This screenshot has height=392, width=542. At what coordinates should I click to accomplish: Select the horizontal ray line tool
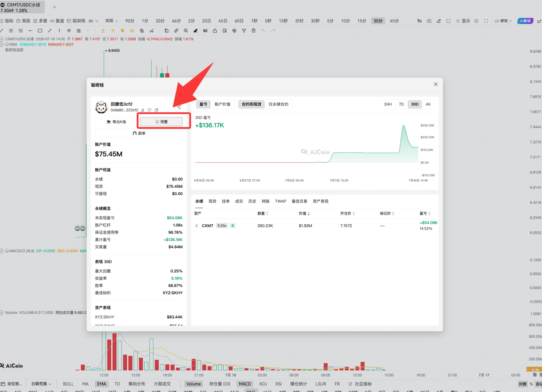point(30,31)
